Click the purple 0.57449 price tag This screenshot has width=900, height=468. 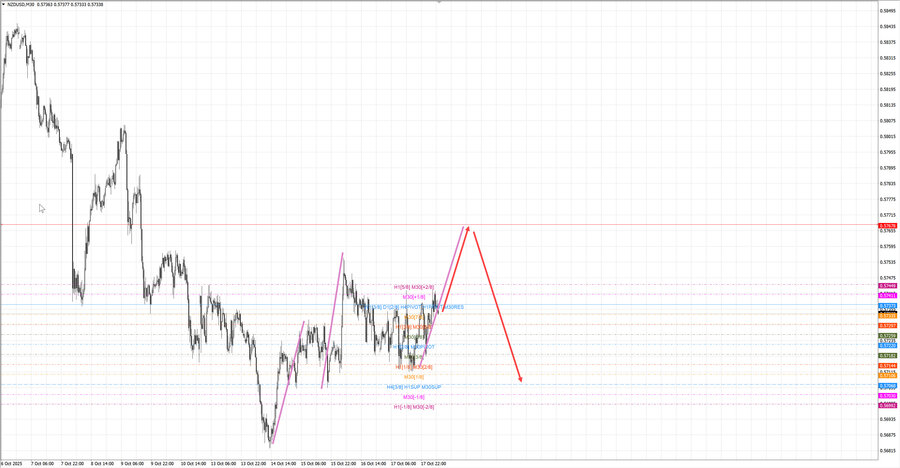(x=887, y=285)
